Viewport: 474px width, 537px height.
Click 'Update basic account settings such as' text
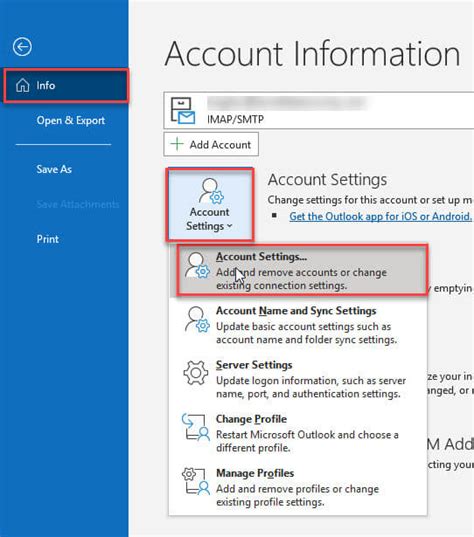tap(303, 327)
